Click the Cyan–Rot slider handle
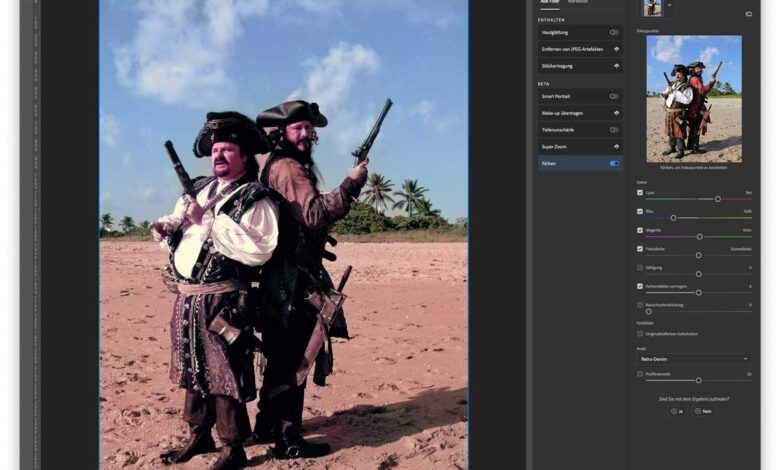The image size is (780, 470). (x=718, y=199)
